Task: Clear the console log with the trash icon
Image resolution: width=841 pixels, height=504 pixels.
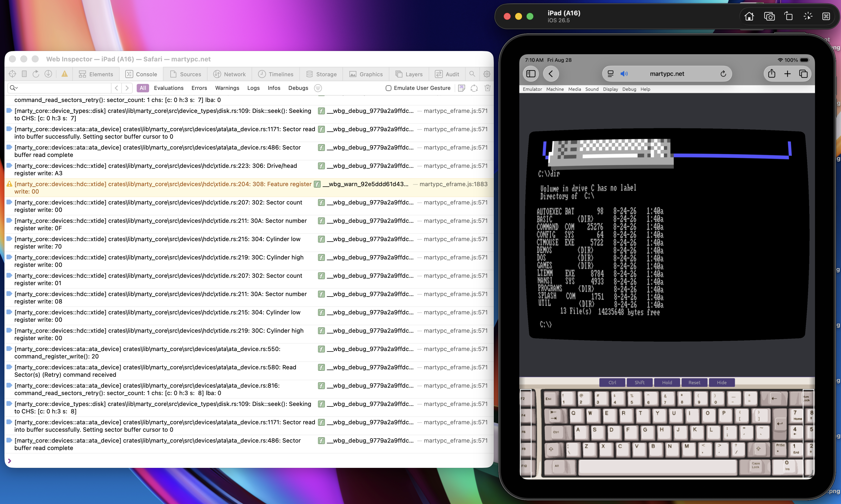Action: point(487,88)
